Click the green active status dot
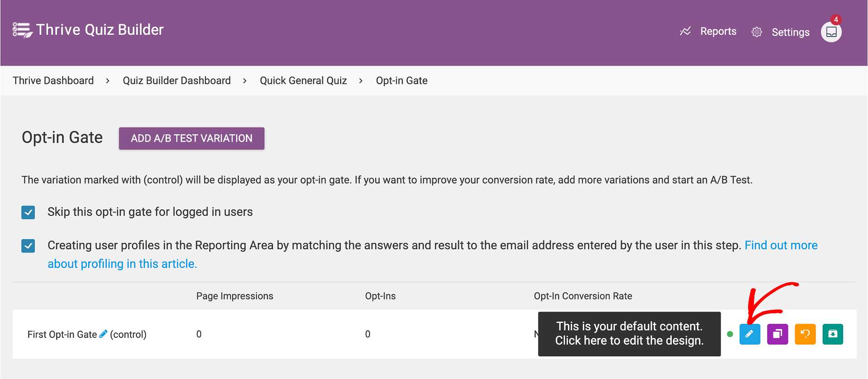This screenshot has width=868, height=379. (x=730, y=334)
